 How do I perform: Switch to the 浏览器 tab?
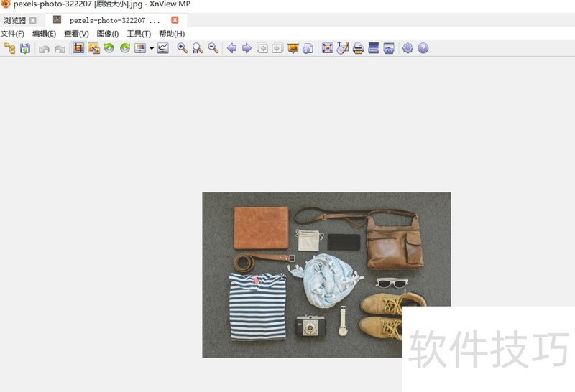[15, 20]
